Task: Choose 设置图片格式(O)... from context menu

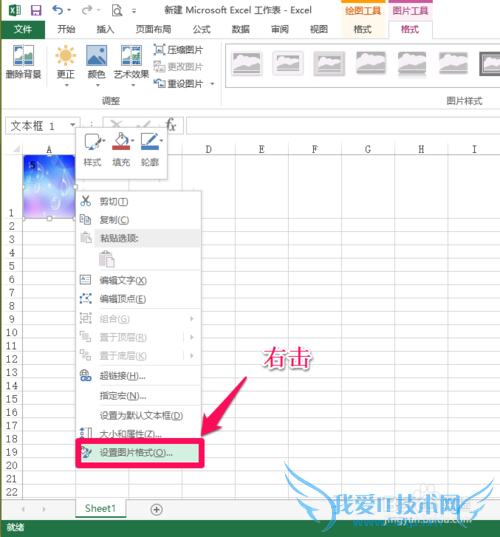Action: tap(139, 453)
